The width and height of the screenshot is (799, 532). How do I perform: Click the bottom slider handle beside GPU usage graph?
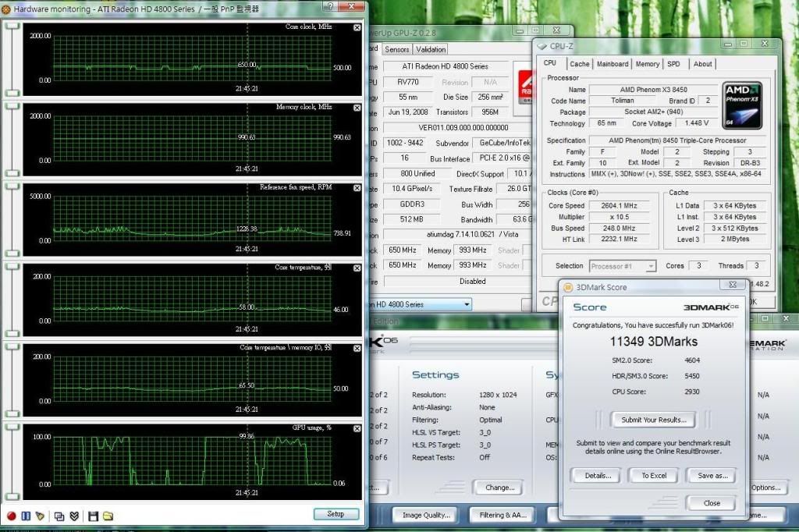(x=12, y=496)
